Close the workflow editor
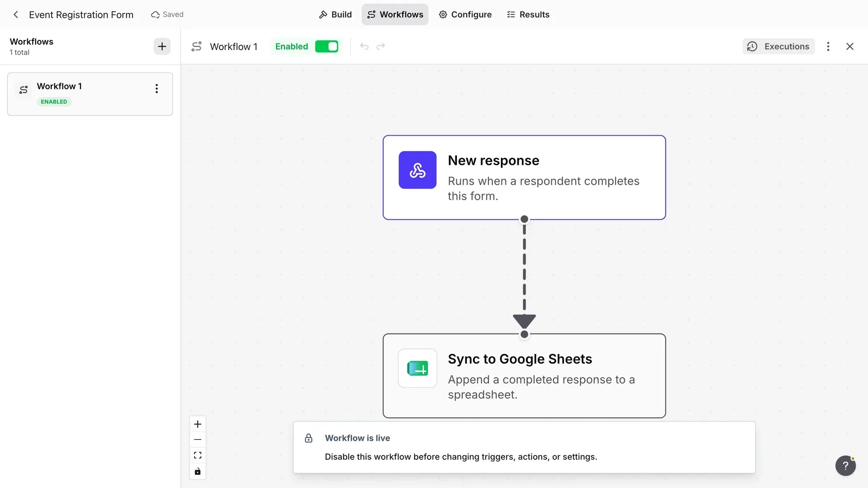Screen dimensions: 868x488 click(850, 46)
